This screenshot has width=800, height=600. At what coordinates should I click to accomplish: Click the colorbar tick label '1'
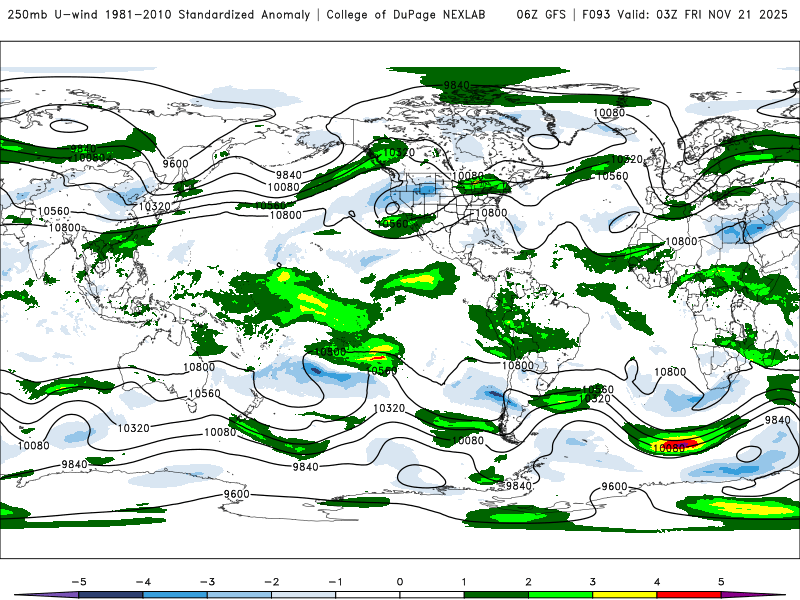464,582
